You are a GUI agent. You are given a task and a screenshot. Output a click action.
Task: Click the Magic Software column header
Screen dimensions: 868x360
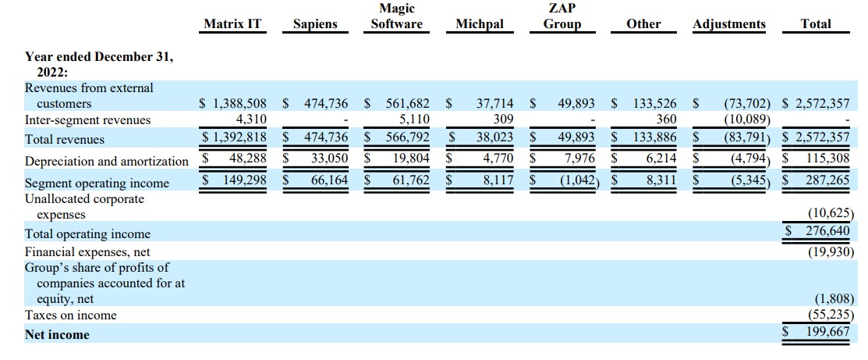397,16
